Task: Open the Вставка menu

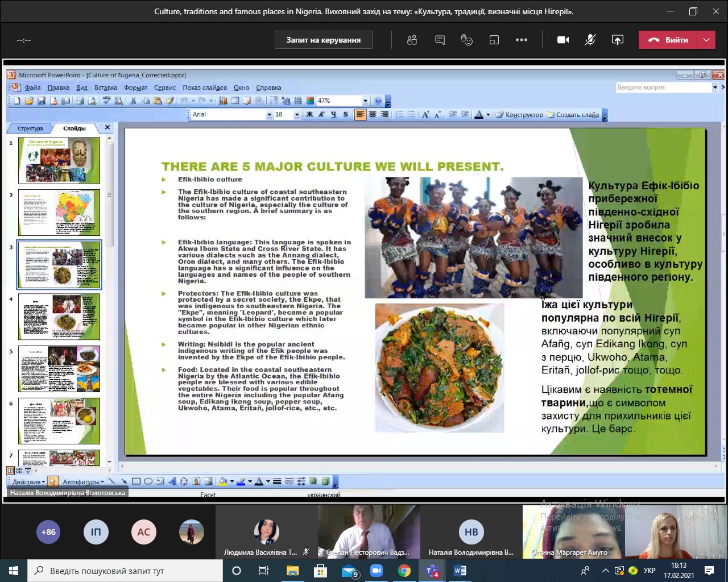Action: [x=105, y=88]
